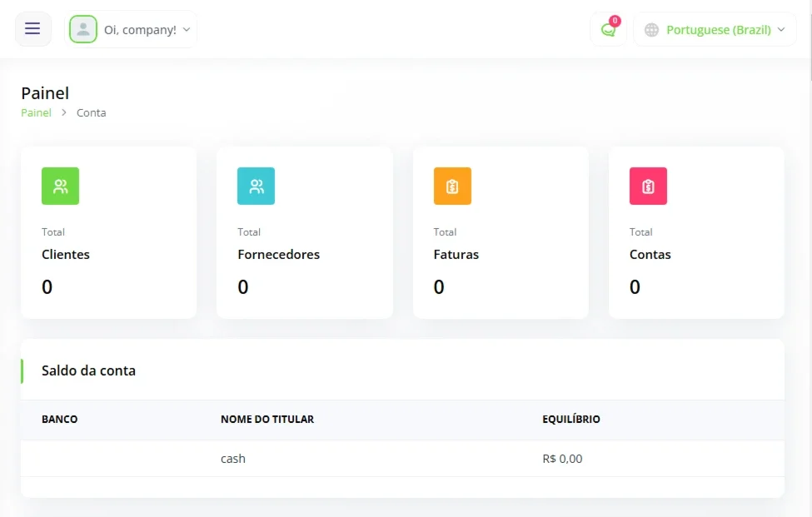
Task: Select the 'cash' table cell
Action: tap(233, 459)
